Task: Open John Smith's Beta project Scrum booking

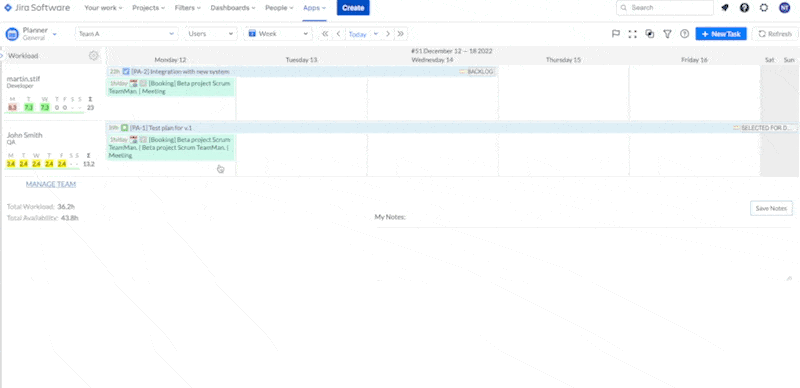Action: point(170,148)
